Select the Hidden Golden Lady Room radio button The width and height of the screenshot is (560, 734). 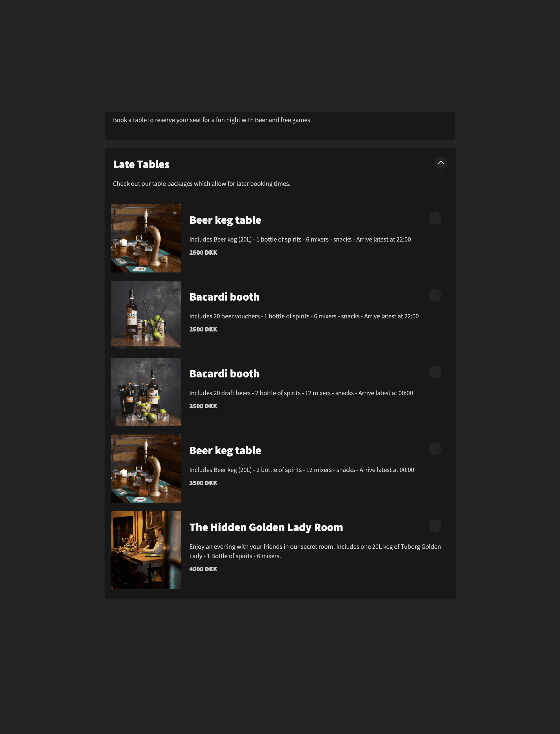point(435,526)
